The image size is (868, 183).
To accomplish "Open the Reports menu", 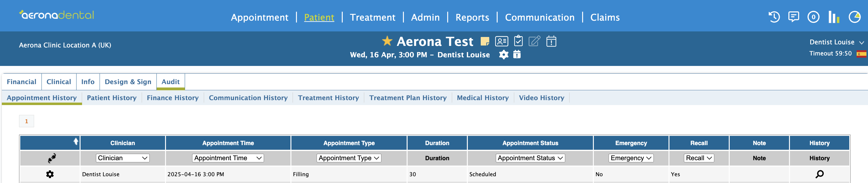I will [x=472, y=17].
